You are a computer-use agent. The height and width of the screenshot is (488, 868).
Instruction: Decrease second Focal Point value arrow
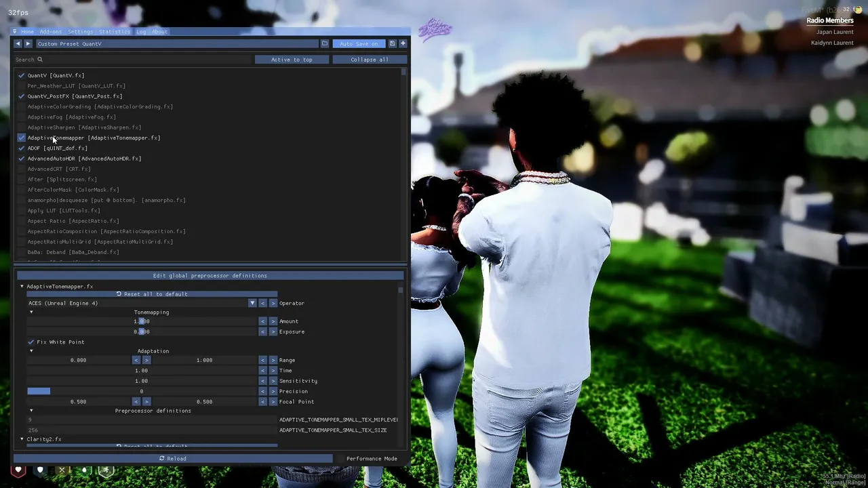262,402
